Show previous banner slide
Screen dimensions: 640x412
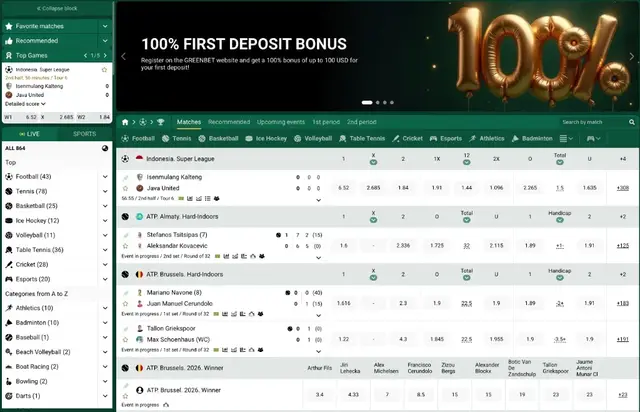124,57
